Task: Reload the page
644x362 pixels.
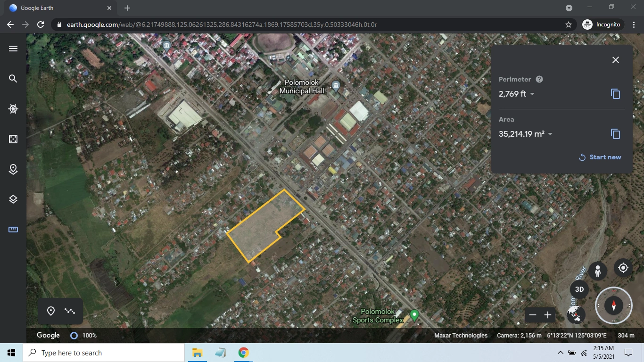Action: (x=41, y=25)
